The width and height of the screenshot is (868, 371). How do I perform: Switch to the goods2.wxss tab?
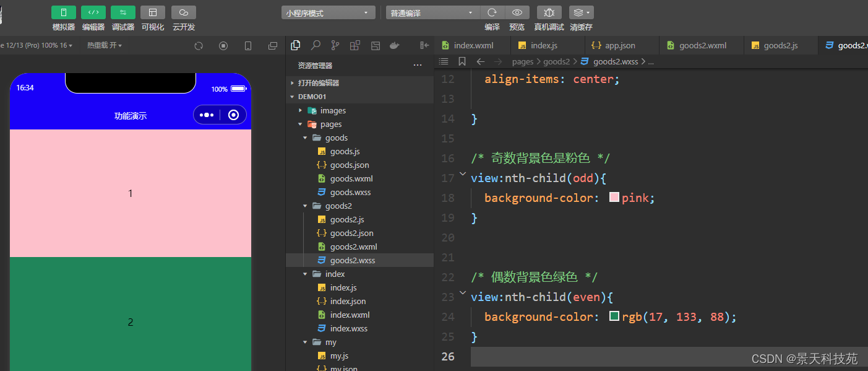pos(843,45)
